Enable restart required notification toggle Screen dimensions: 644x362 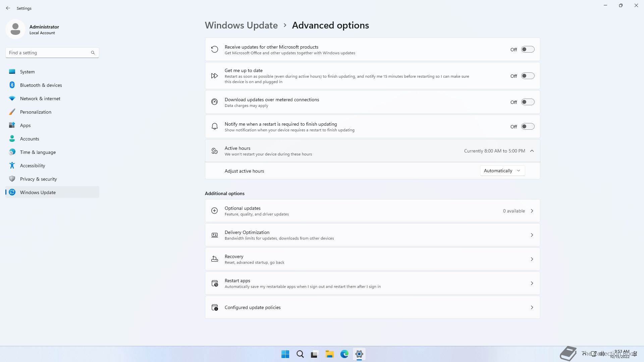click(x=528, y=127)
